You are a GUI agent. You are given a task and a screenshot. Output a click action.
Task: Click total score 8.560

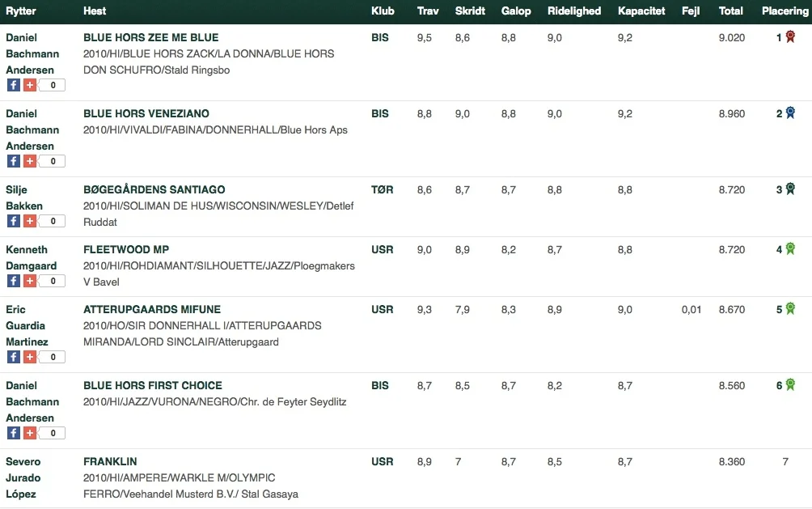(732, 386)
